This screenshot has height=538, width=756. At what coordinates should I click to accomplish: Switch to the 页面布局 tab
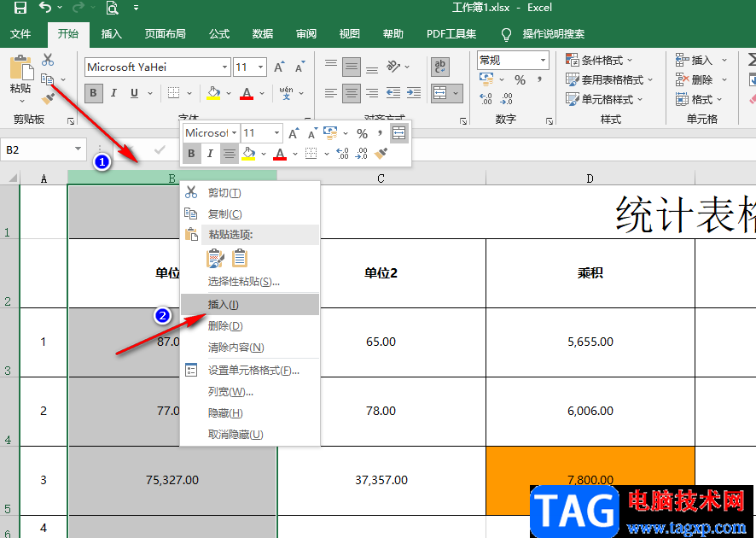pos(165,34)
